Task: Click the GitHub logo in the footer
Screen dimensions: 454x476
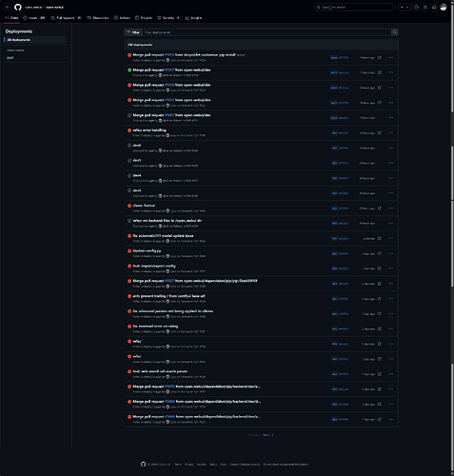Action: point(143,464)
